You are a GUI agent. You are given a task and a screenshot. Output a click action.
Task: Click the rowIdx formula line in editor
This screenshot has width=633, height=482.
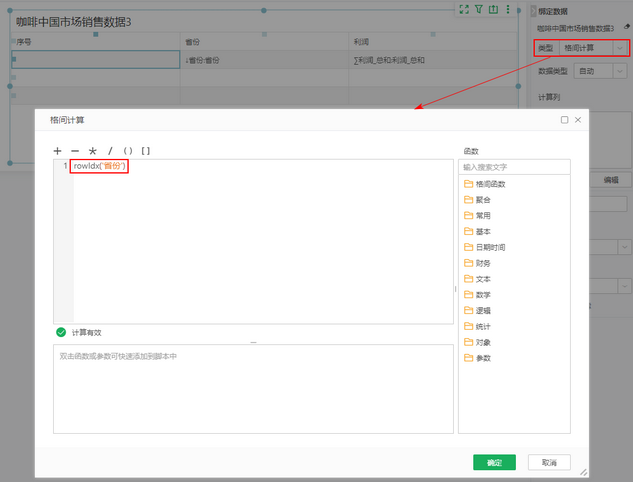tap(99, 166)
